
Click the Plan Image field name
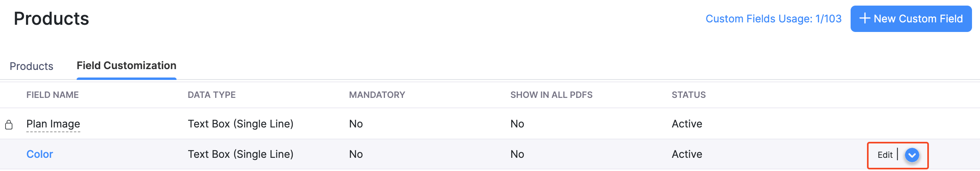[53, 124]
